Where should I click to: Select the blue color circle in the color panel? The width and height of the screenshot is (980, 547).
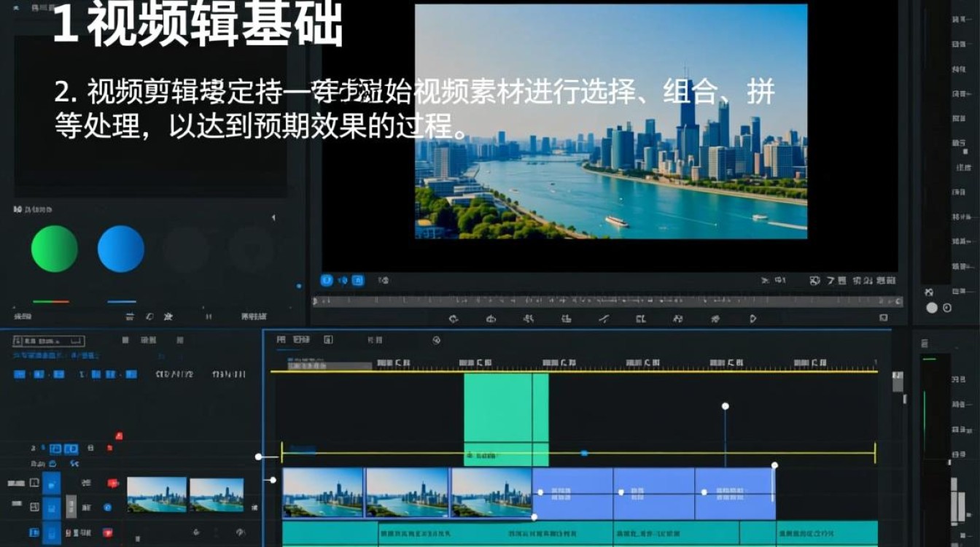(121, 249)
